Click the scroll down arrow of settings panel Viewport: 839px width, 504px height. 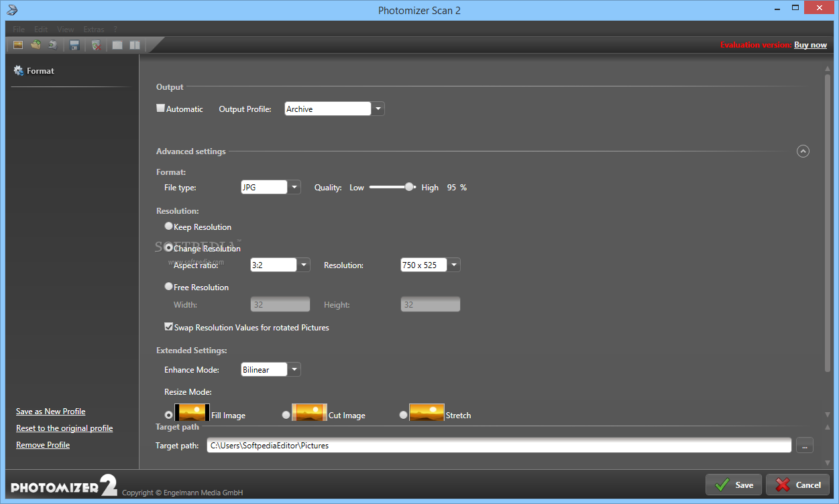pos(827,415)
